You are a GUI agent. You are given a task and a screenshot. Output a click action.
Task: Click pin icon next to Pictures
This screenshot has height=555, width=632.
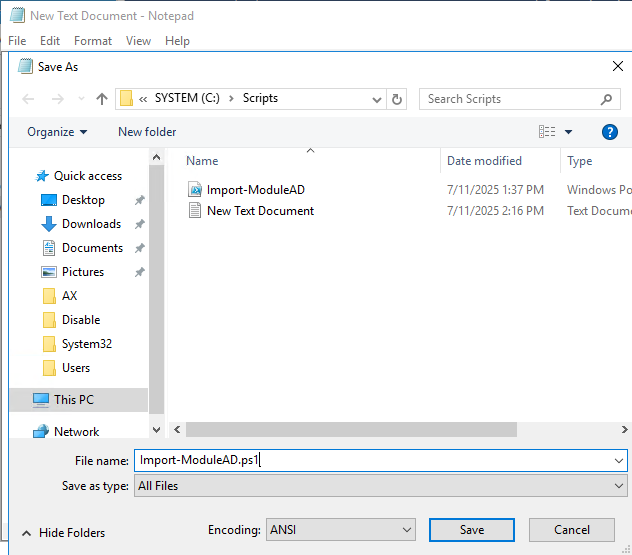(x=139, y=272)
